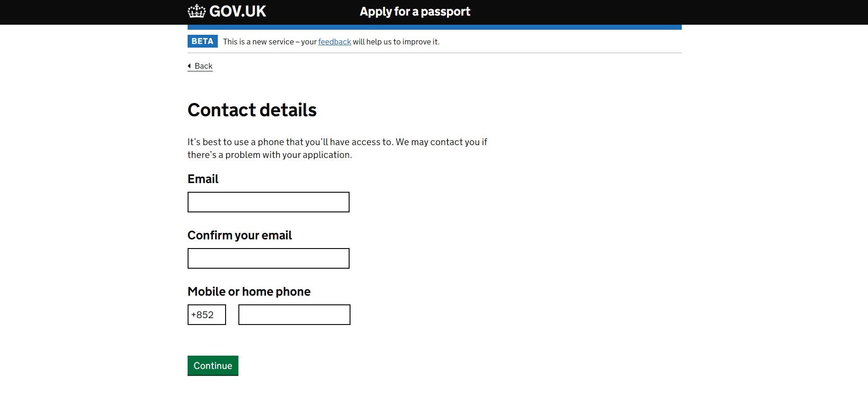Click into the Confirm your email field
The height and width of the screenshot is (406, 868).
pyautogui.click(x=268, y=258)
